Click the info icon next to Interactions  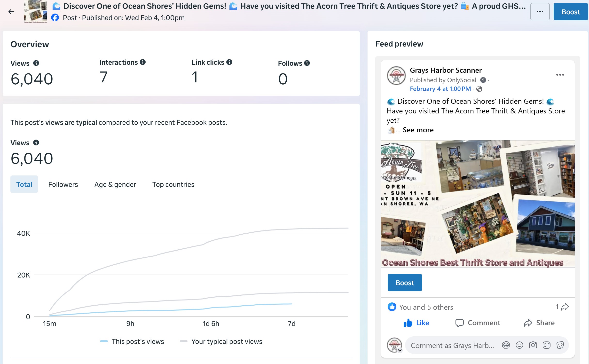pyautogui.click(x=143, y=62)
